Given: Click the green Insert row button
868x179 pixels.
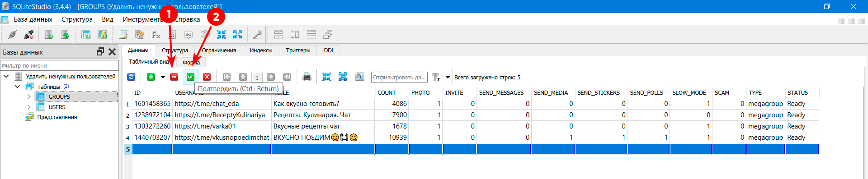Looking at the screenshot, I should pos(151,77).
